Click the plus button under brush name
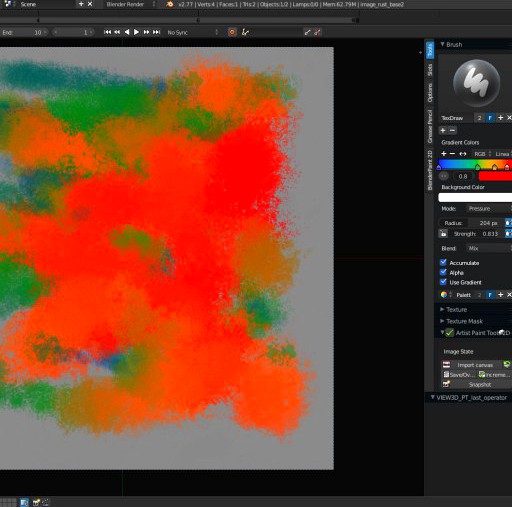This screenshot has height=507, width=512. tap(443, 130)
